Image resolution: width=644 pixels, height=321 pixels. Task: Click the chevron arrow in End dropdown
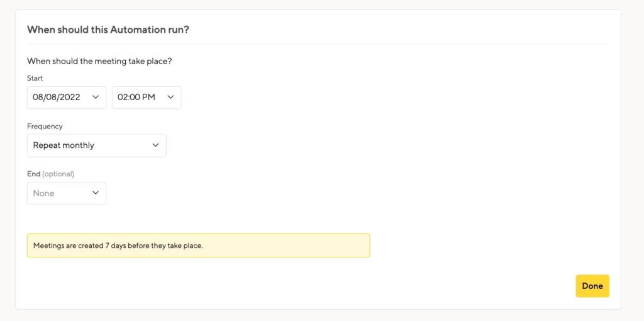point(96,193)
